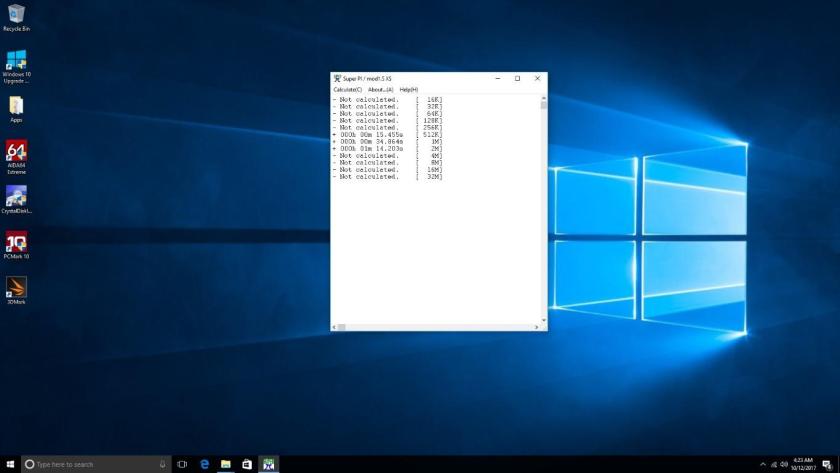The height and width of the screenshot is (473, 840).
Task: Click the 4M Not calculated row
Action: (x=387, y=155)
